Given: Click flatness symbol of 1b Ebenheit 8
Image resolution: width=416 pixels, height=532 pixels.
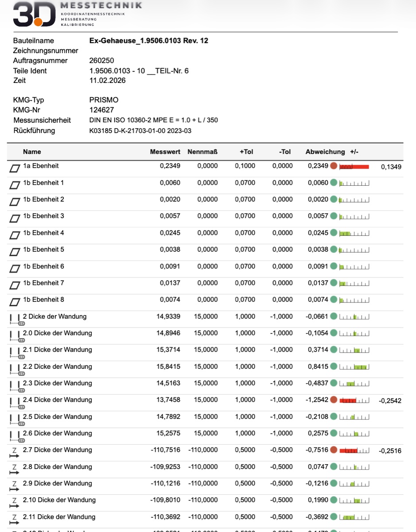Looking at the screenshot, I should 15,302.
